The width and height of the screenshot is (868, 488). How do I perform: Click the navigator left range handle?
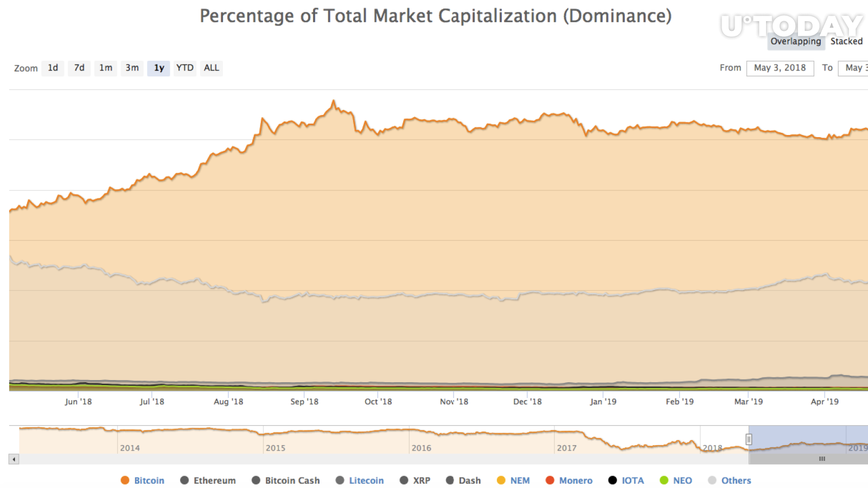tap(749, 439)
